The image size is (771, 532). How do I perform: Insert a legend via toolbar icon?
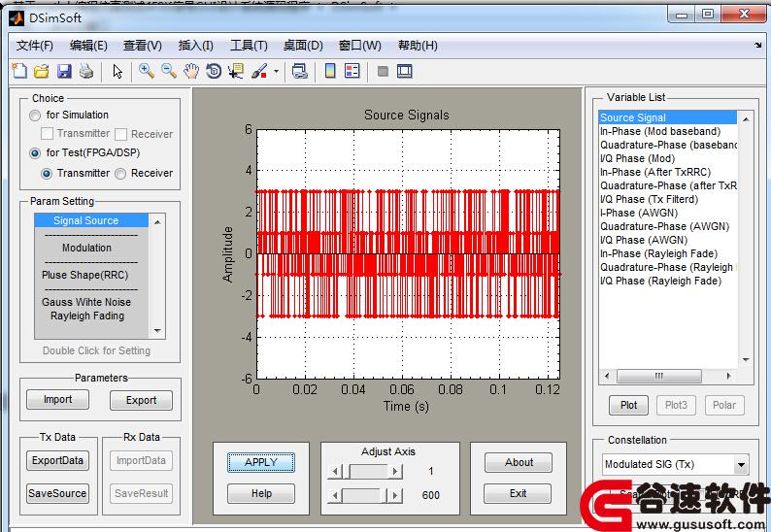(352, 71)
